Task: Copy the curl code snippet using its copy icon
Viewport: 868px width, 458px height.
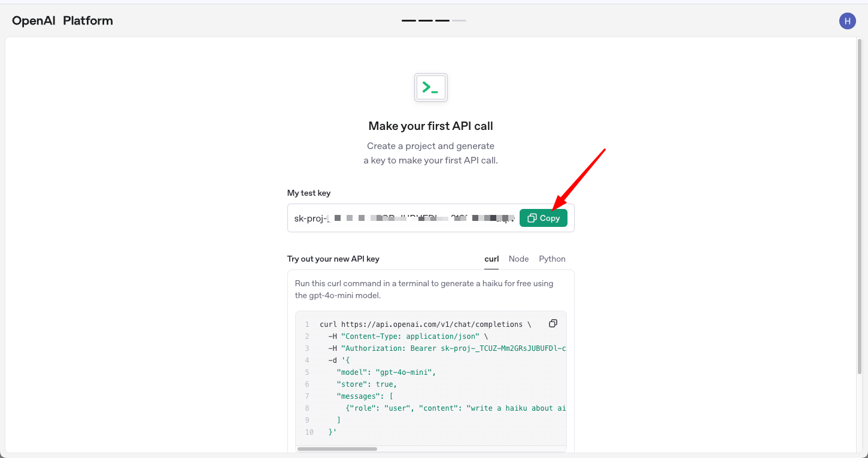Action: point(553,324)
